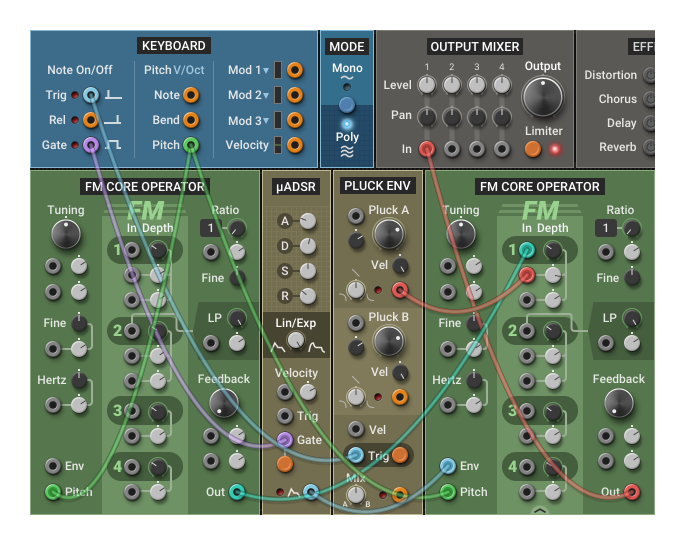The image size is (685, 545).
Task: Expand the chevron below right FM operator
Action: pos(540,509)
